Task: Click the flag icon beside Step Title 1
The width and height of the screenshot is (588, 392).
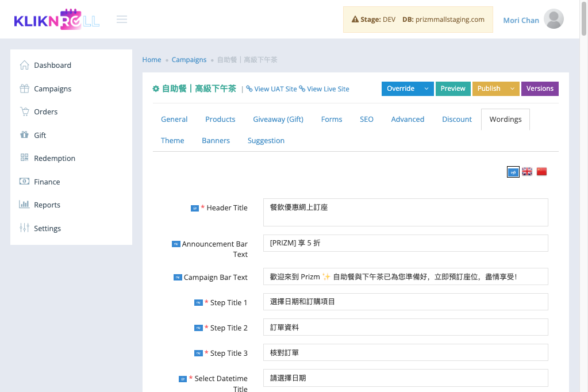Action: 198,303
